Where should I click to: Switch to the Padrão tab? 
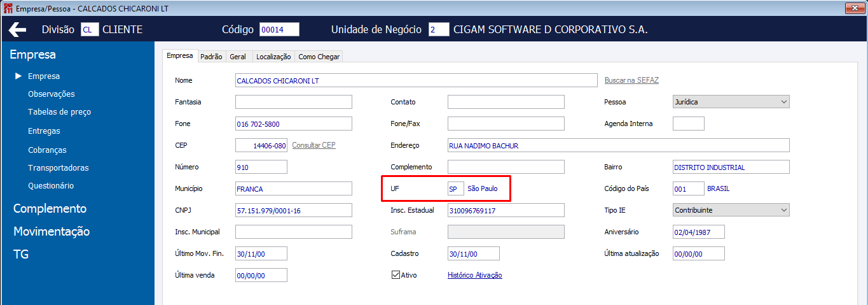211,57
